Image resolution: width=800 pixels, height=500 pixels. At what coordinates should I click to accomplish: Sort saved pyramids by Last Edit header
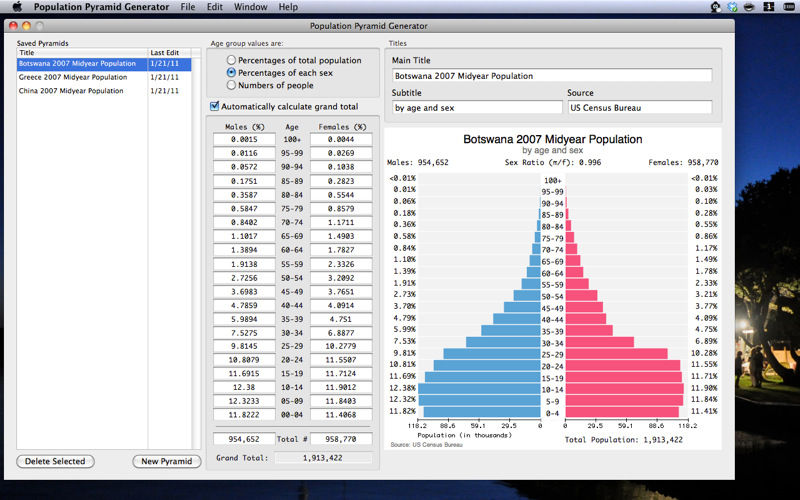point(169,53)
